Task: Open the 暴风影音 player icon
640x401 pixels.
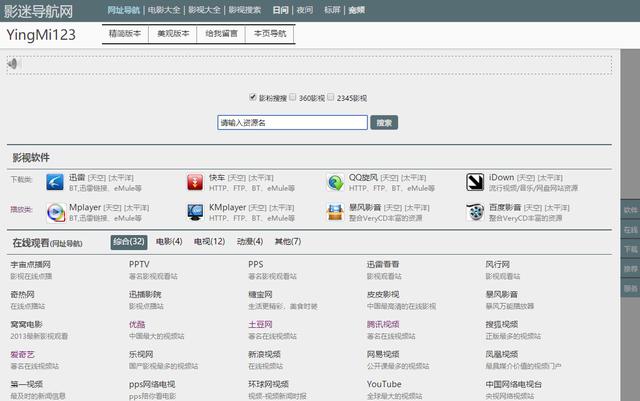Action: coord(335,212)
